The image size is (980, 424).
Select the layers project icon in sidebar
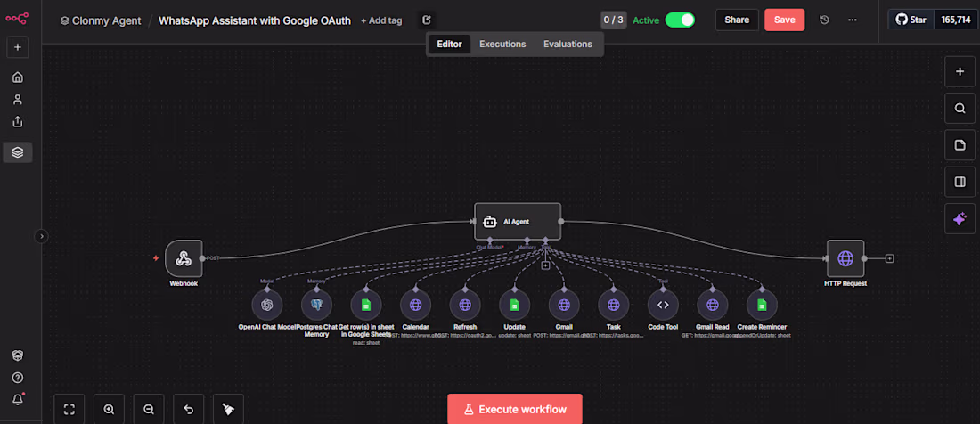18,151
